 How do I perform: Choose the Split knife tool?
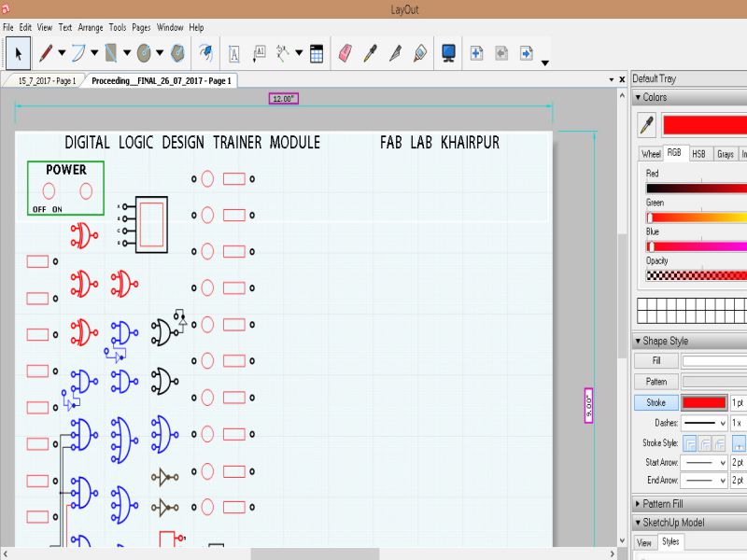click(x=395, y=53)
